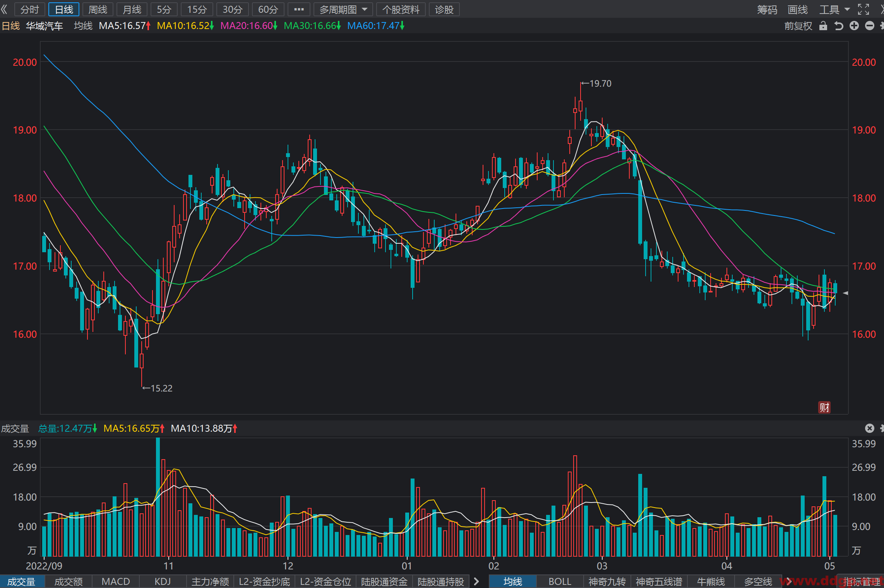Click the undo arrow icon
This screenshot has width=884, height=588.
[839, 26]
